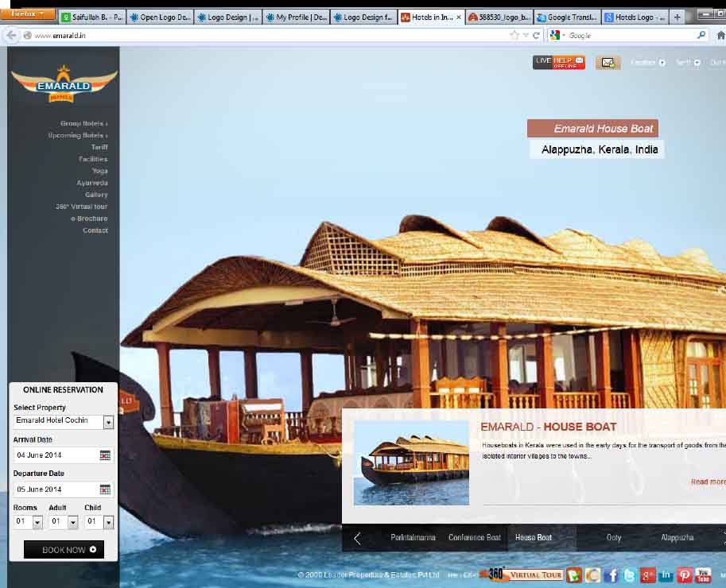Open the e-Brochure link in the sidebar

(x=89, y=219)
